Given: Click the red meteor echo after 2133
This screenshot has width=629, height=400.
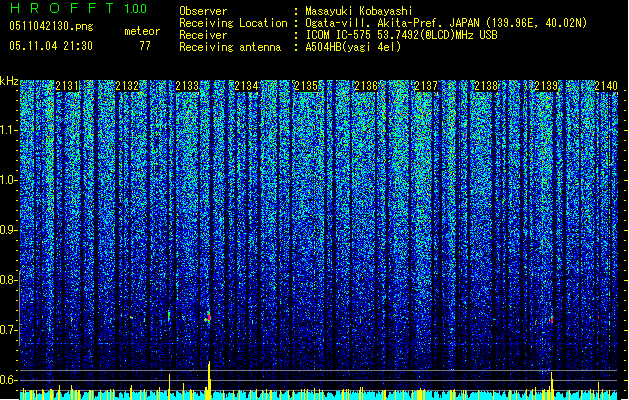Looking at the screenshot, I should pos(209,317).
